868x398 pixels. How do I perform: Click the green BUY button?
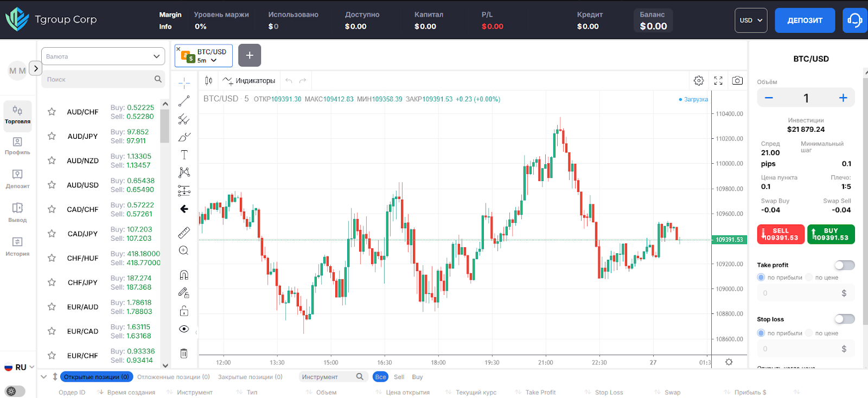click(x=831, y=234)
